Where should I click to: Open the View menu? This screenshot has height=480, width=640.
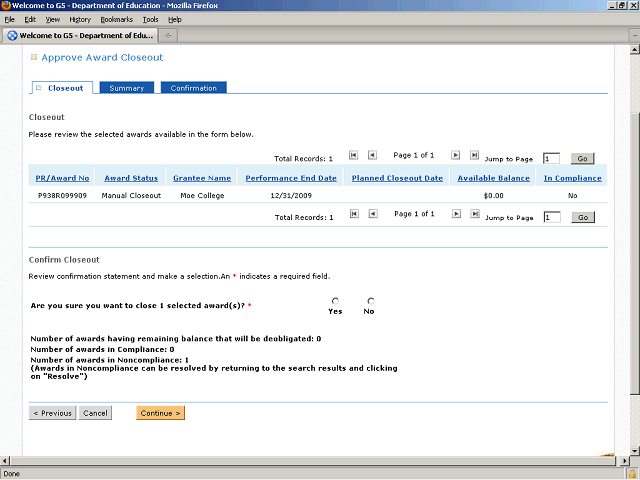tap(53, 20)
